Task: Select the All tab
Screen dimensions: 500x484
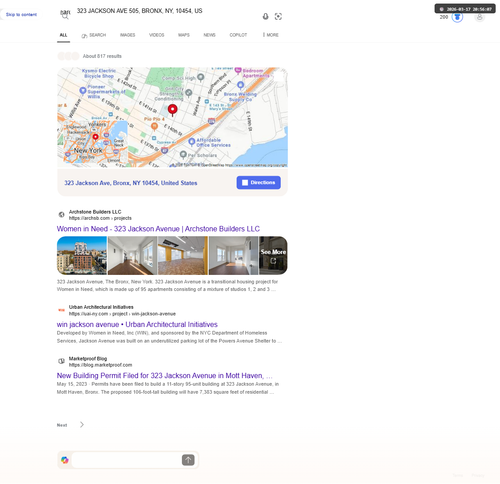Action: pyautogui.click(x=63, y=35)
